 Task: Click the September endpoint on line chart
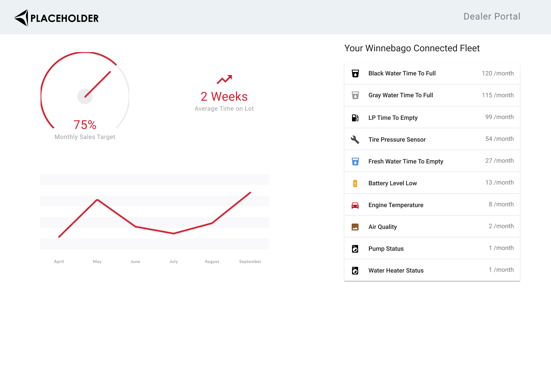[x=250, y=193]
